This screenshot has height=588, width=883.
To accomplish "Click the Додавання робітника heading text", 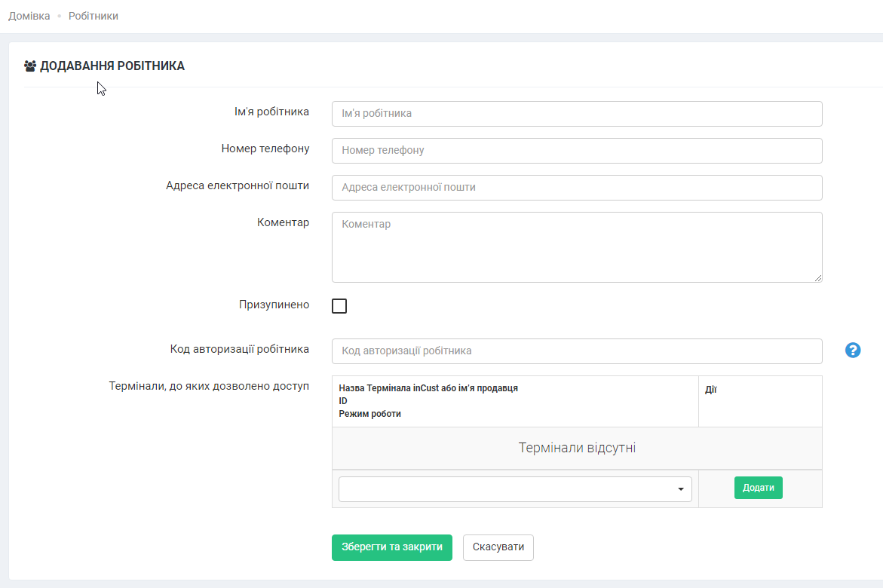I will (x=112, y=66).
